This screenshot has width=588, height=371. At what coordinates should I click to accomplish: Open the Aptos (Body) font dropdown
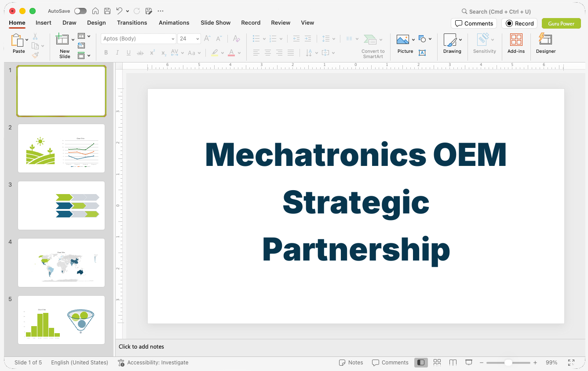click(x=173, y=39)
